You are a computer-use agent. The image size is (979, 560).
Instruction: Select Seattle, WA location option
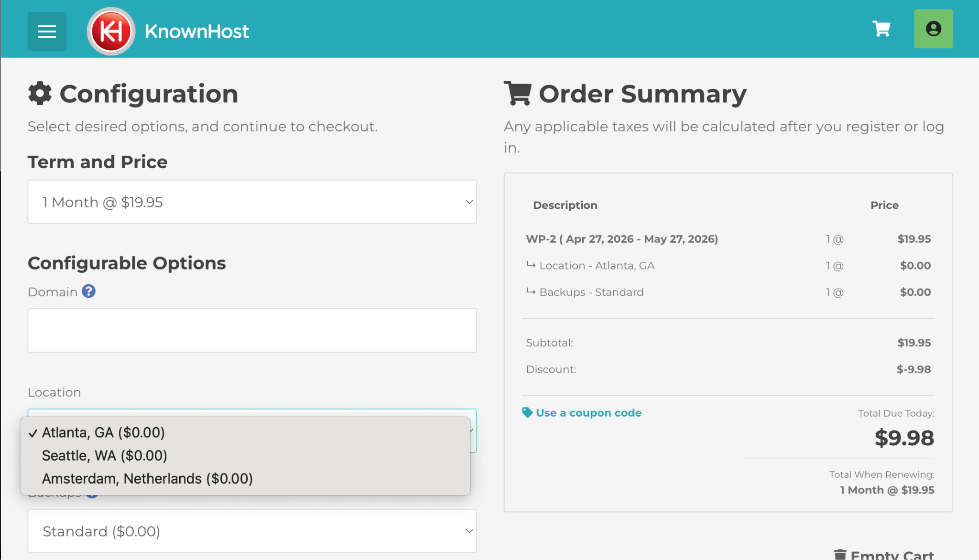[245, 455]
